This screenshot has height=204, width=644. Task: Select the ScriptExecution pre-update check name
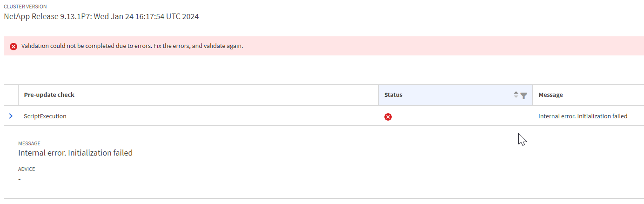(x=45, y=116)
